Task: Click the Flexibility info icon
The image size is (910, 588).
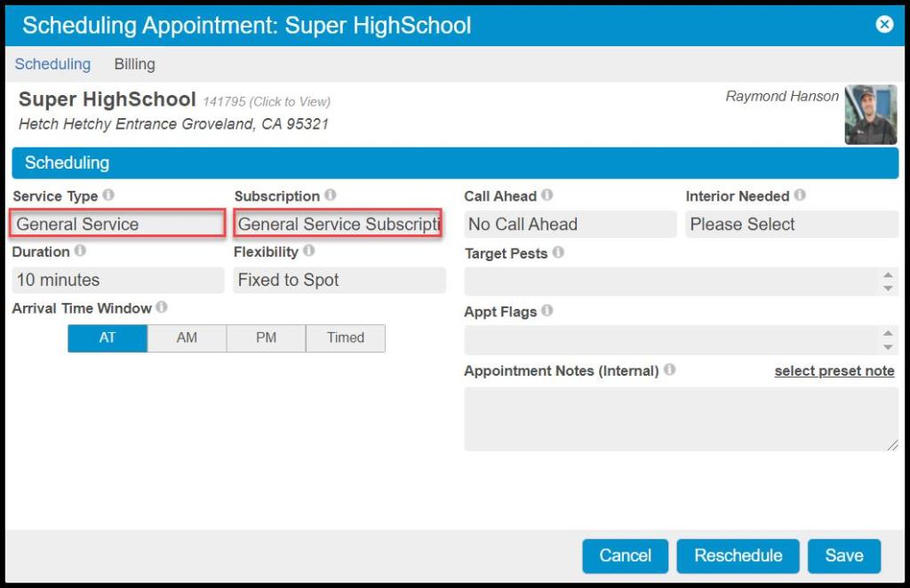Action: [x=309, y=251]
